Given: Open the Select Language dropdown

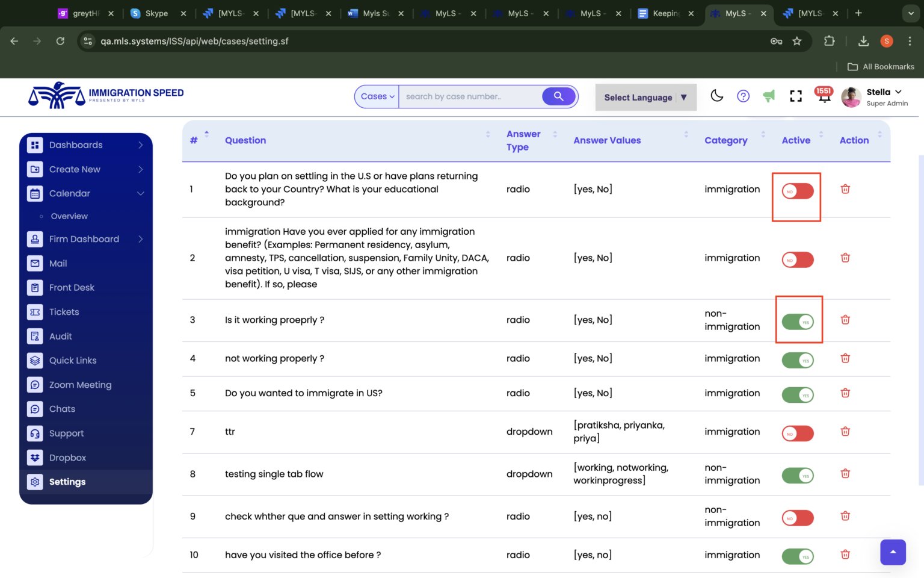Looking at the screenshot, I should coord(645,97).
